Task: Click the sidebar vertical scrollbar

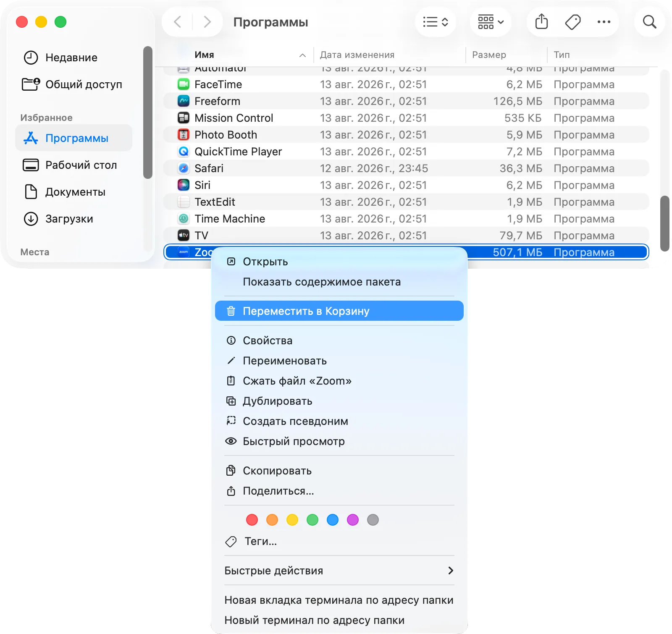Action: coord(147,113)
